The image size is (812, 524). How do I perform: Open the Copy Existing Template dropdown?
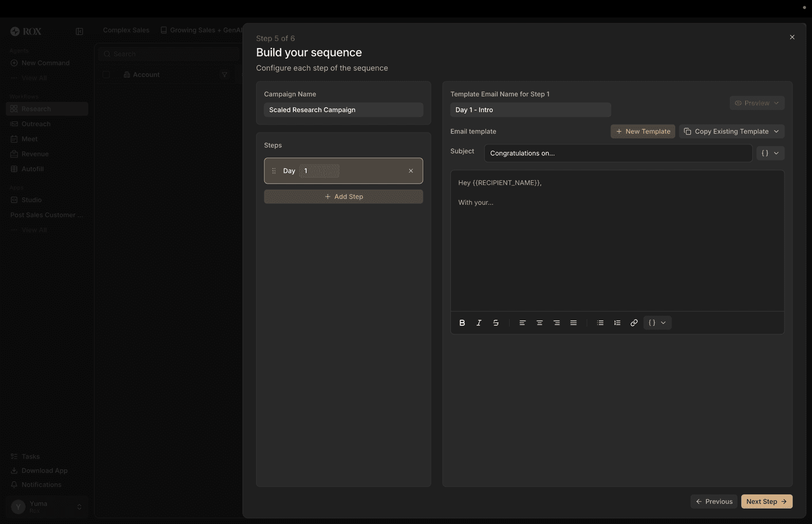click(x=731, y=131)
